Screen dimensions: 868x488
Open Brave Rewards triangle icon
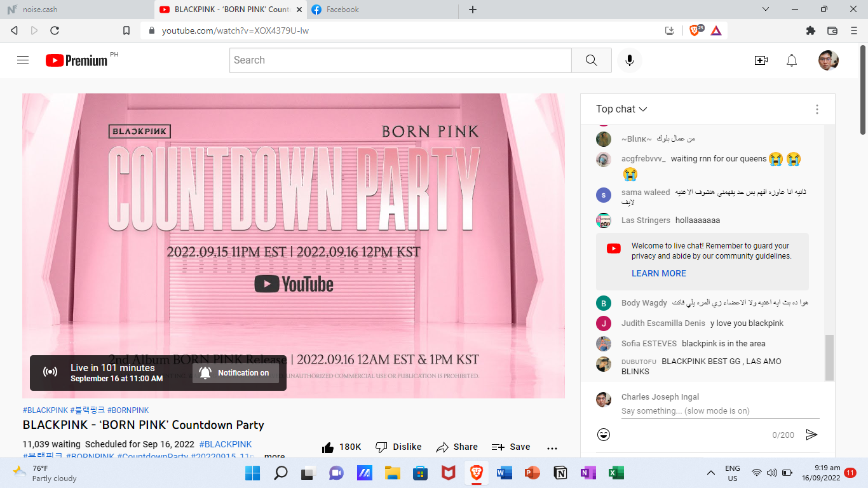[x=716, y=30]
